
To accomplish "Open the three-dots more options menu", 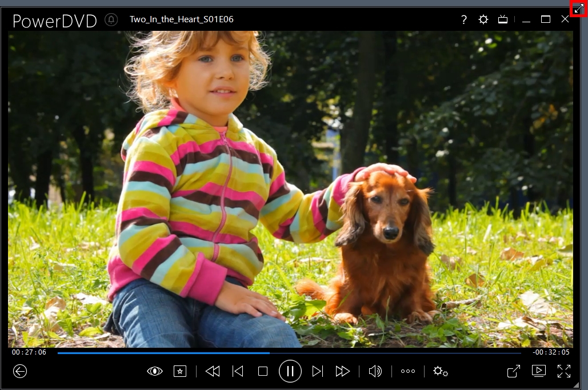I will click(x=408, y=371).
